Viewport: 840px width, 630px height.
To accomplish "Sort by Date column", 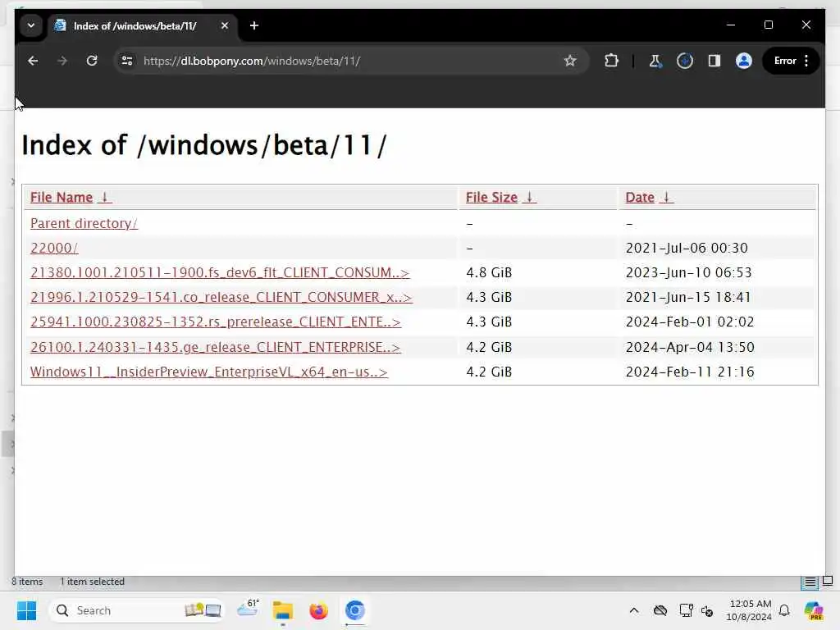I will click(x=649, y=197).
